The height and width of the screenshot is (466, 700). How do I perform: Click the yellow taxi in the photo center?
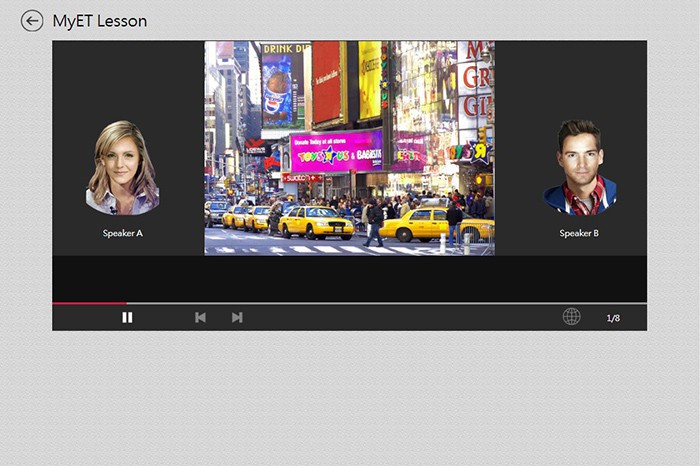[315, 222]
